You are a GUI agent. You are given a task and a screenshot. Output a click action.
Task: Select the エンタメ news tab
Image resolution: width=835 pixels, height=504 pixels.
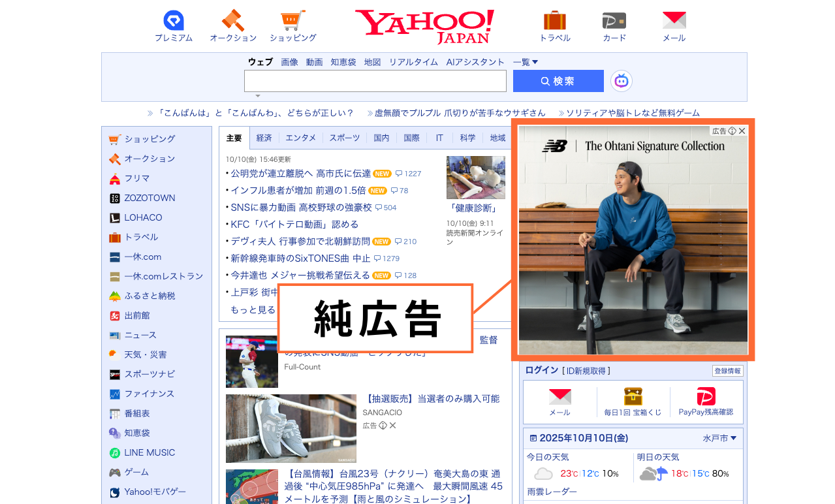[300, 138]
